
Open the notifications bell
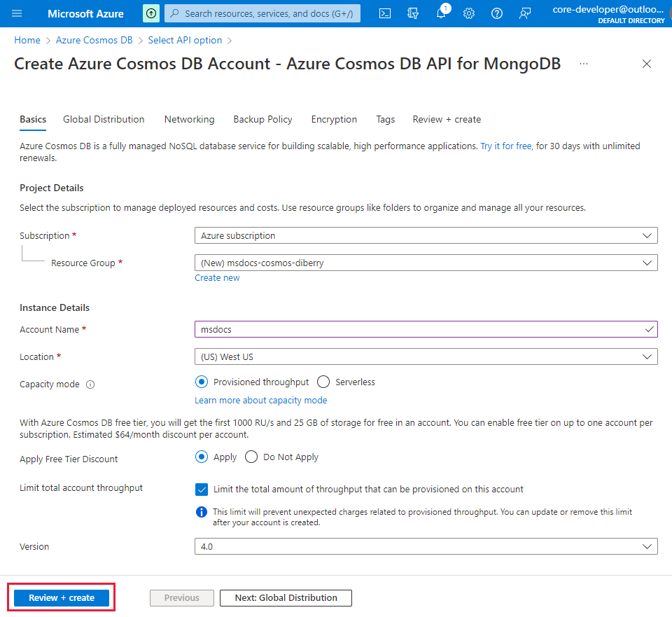click(x=441, y=13)
